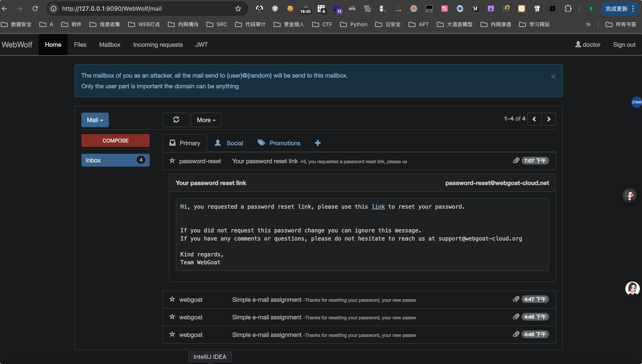
Task: Go to previous page of mails
Action: point(534,119)
